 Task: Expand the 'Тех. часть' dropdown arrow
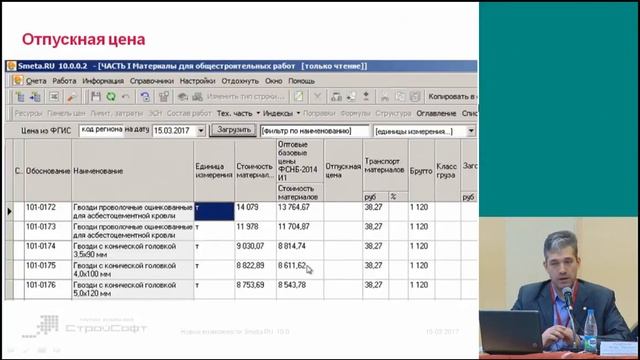258,113
